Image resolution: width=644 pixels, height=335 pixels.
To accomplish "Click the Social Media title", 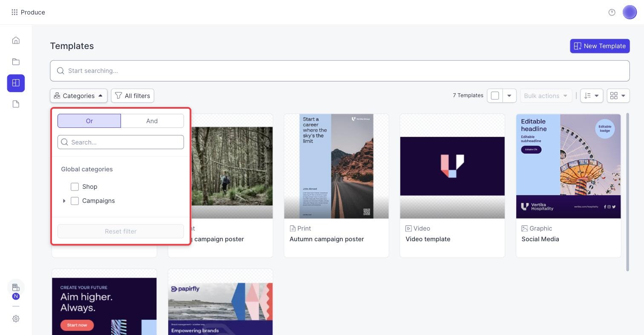I will pyautogui.click(x=540, y=239).
